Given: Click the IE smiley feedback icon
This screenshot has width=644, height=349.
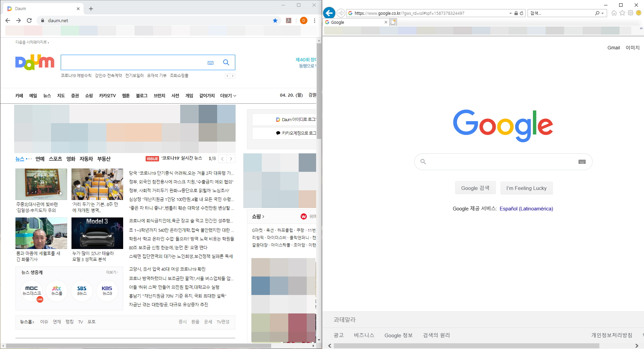Looking at the screenshot, I should (x=639, y=13).
